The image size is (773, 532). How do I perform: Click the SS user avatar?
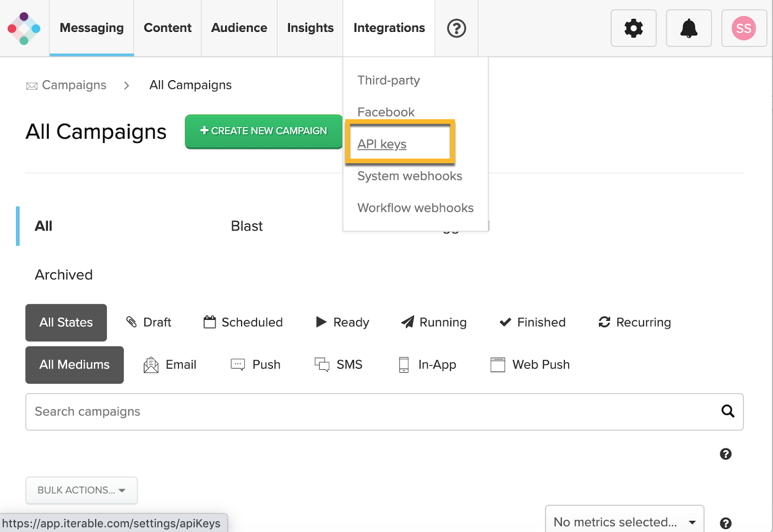point(743,29)
